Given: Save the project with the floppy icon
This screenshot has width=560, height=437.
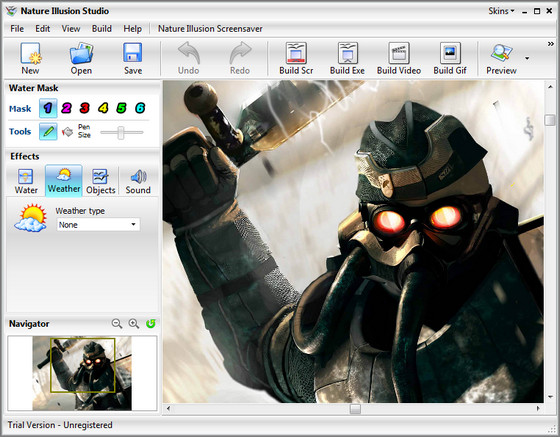Looking at the screenshot, I should [x=132, y=53].
